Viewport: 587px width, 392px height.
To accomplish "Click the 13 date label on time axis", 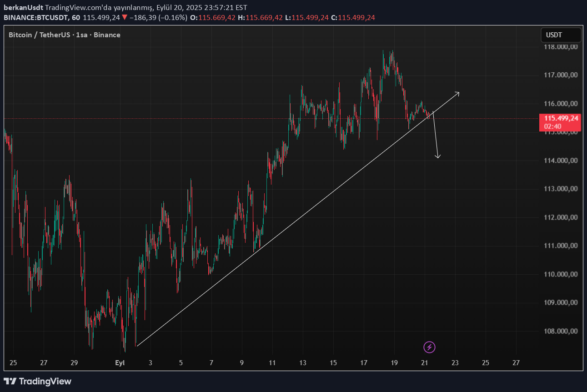I will 303,363.
